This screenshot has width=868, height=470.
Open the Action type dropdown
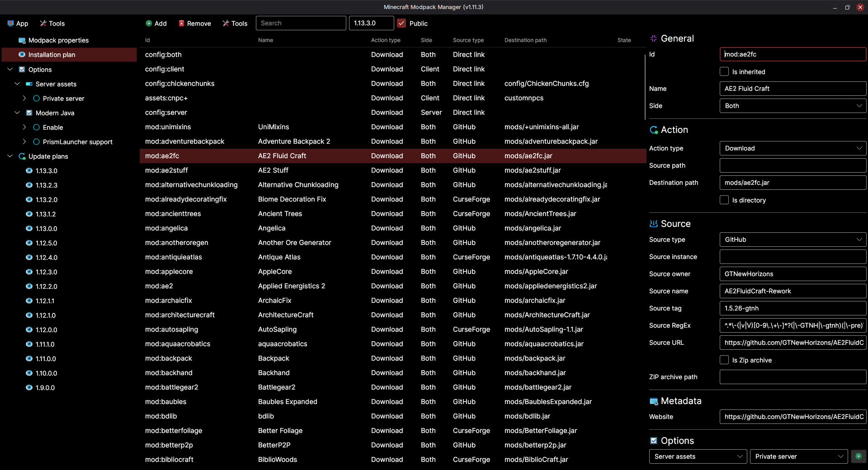click(x=793, y=148)
